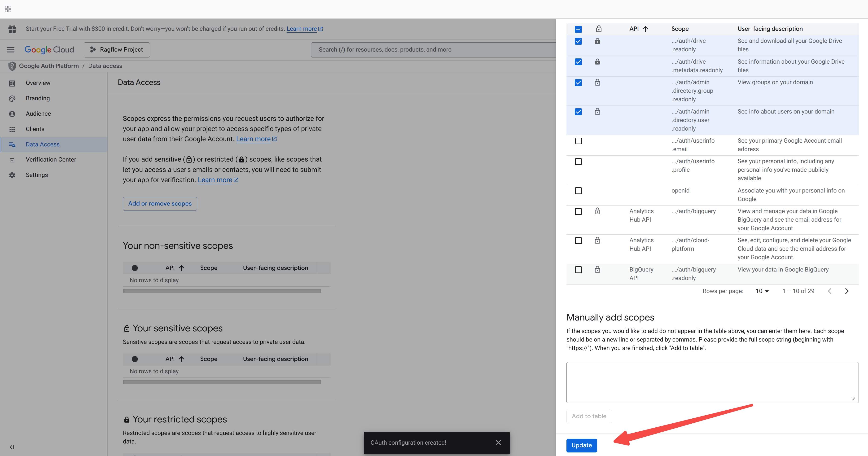
Task: Click the Update button
Action: tap(582, 446)
